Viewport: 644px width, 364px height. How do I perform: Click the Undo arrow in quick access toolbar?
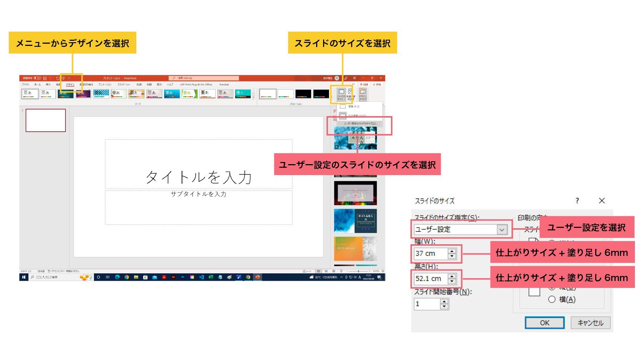click(51, 78)
